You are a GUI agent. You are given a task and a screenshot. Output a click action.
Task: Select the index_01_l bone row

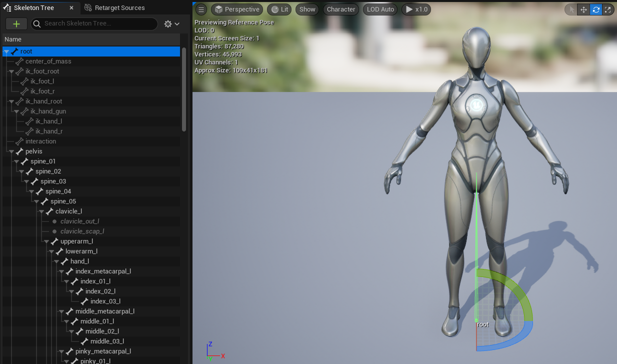tap(91, 281)
